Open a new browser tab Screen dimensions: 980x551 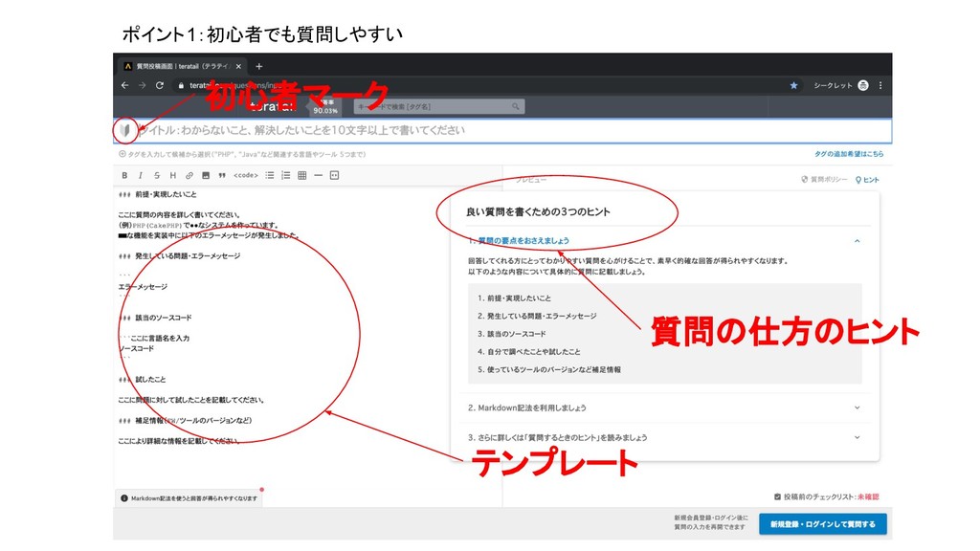click(258, 66)
